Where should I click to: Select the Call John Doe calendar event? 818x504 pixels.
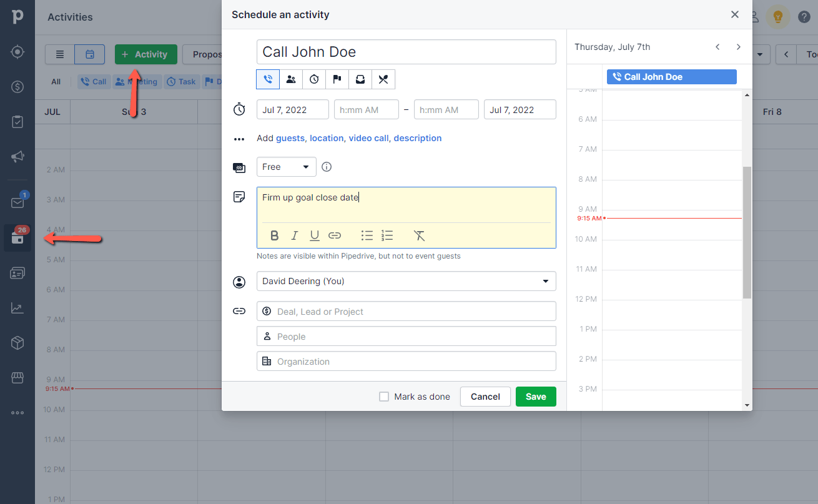(672, 77)
